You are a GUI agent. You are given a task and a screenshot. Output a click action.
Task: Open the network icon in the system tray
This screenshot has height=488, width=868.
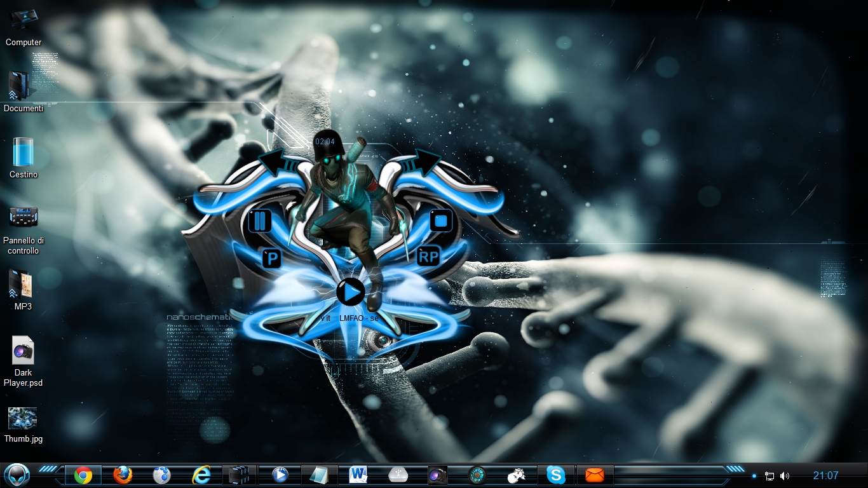tap(770, 476)
